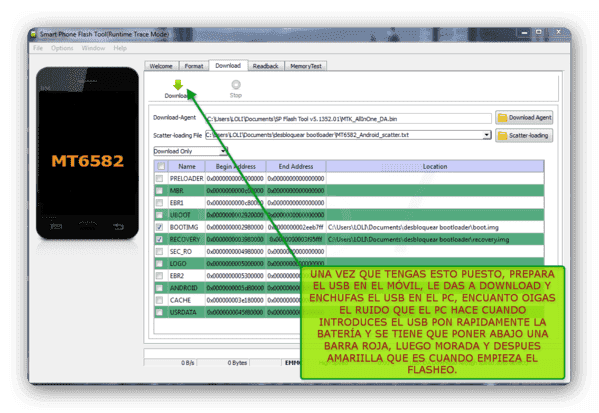Close the Flash Tool window

(558, 32)
